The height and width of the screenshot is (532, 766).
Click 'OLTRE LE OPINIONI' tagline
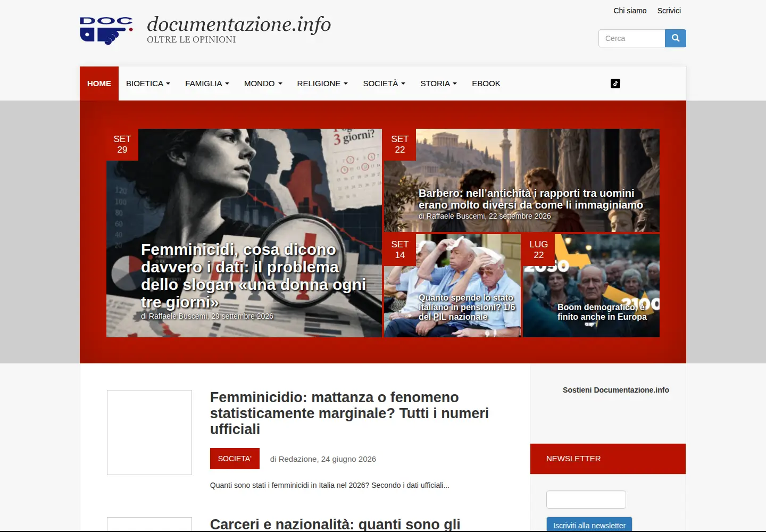[191, 40]
